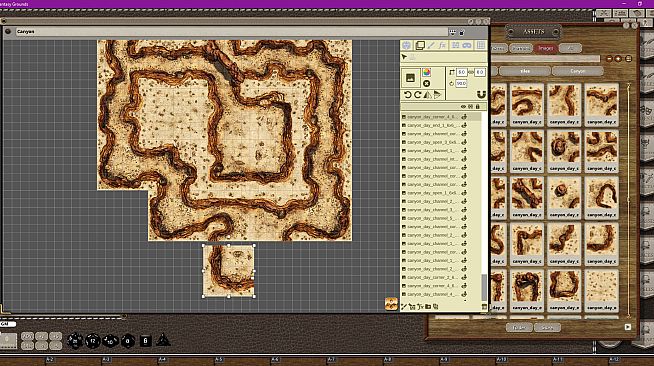Toggle the magnet snap-to-grid option
654x366 pixels.
481,95
